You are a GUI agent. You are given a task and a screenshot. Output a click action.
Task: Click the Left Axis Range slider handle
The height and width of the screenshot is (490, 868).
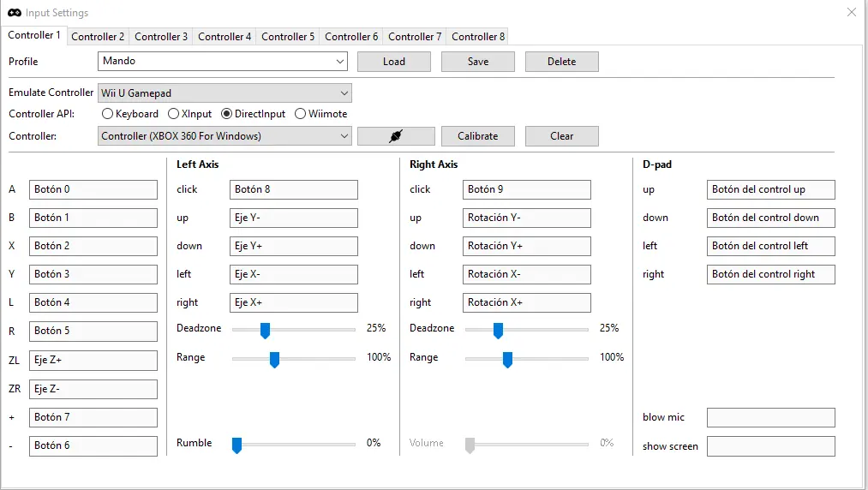pyautogui.click(x=274, y=359)
